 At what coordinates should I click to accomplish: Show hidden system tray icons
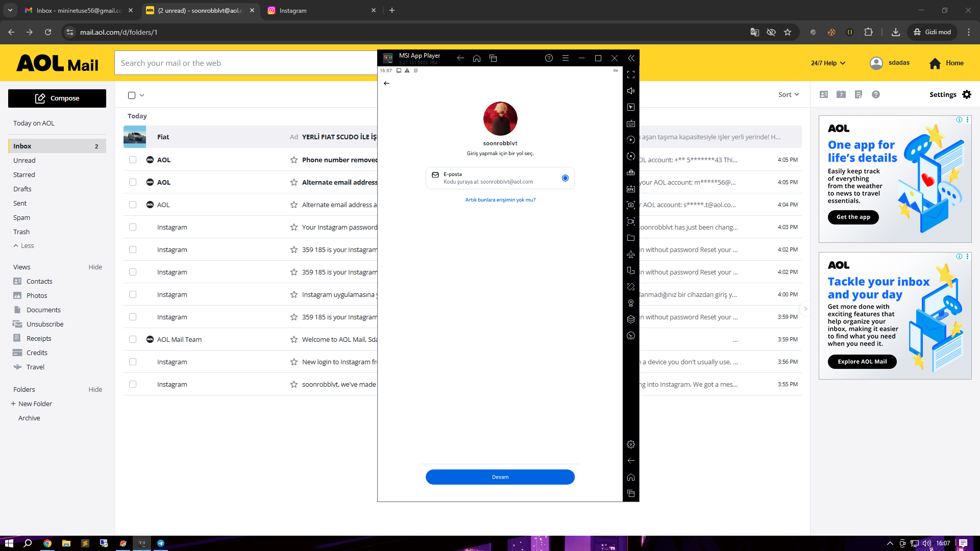(890, 543)
